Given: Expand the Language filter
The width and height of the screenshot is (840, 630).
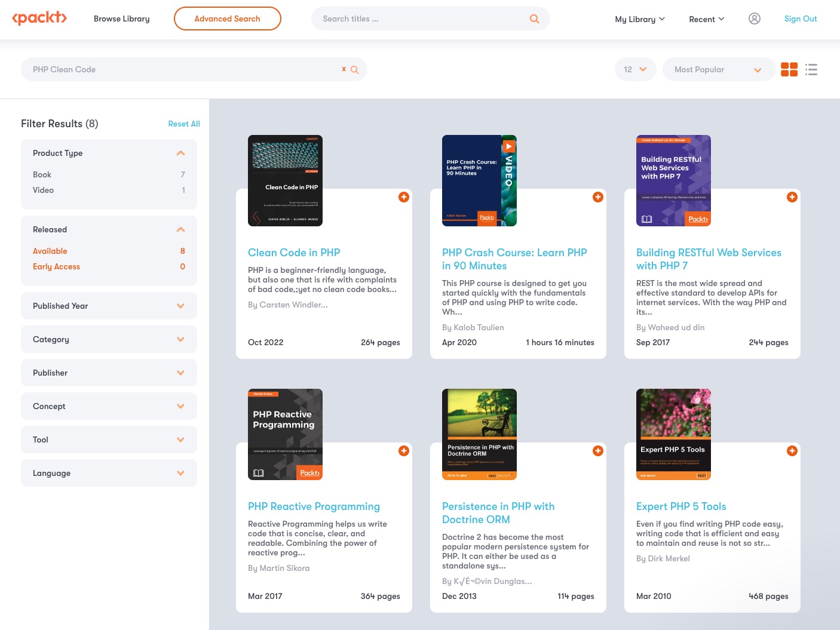Looking at the screenshot, I should [x=109, y=473].
